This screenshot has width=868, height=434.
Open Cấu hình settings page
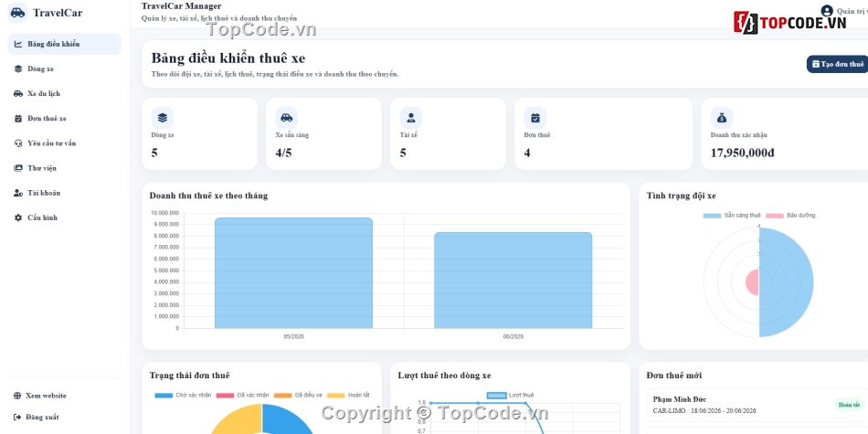click(64, 217)
